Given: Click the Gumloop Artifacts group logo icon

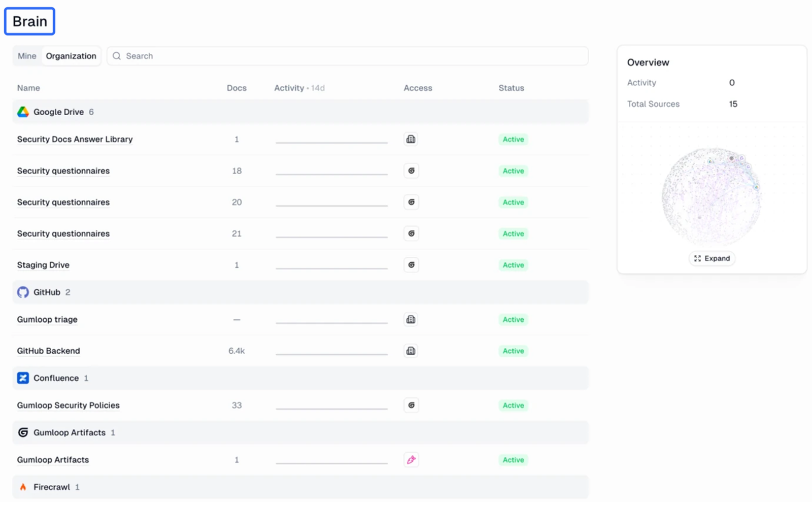Looking at the screenshot, I should point(23,432).
